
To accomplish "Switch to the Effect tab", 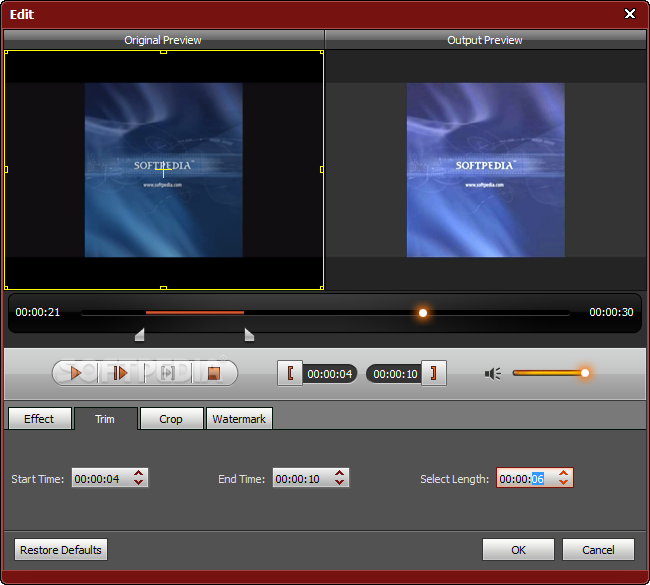I will click(39, 419).
